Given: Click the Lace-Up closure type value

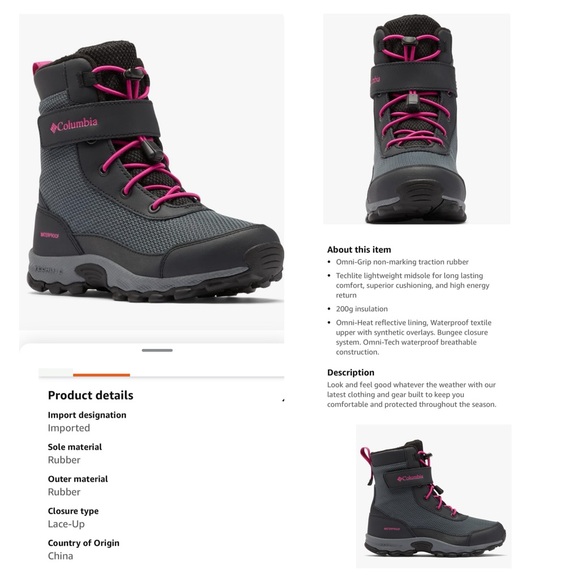Looking at the screenshot, I should (x=66, y=524).
